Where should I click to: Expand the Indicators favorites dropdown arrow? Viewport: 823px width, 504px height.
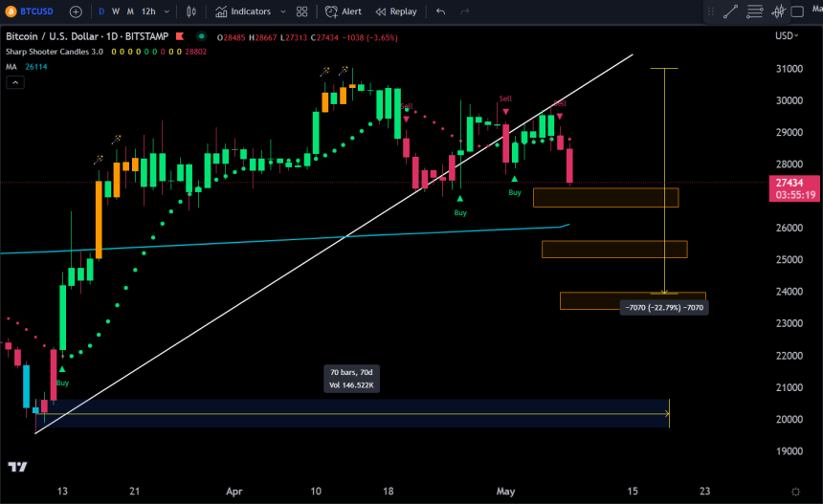tap(282, 11)
